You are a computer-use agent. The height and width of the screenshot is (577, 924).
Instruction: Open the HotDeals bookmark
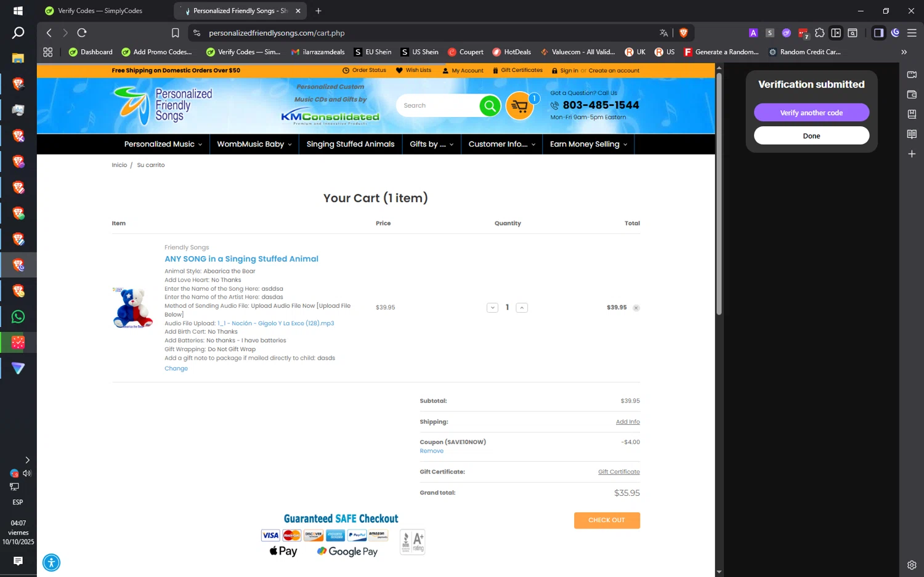511,52
